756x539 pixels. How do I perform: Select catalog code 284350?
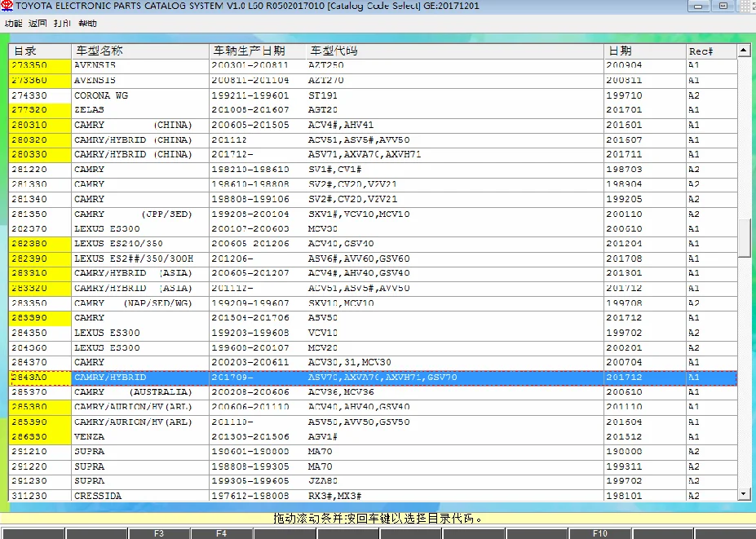tap(30, 333)
